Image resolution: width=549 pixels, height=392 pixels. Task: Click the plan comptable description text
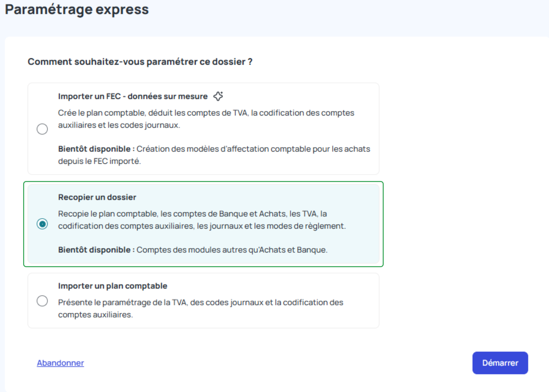click(200, 303)
